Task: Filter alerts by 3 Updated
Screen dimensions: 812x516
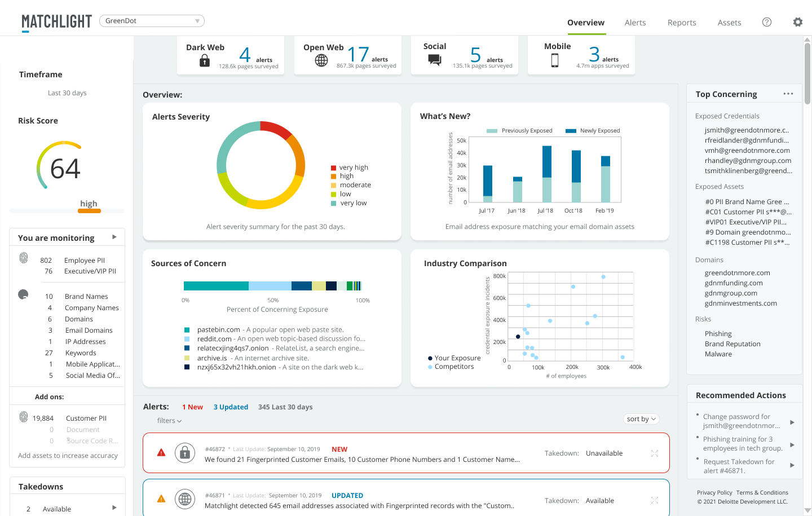Action: coord(231,407)
